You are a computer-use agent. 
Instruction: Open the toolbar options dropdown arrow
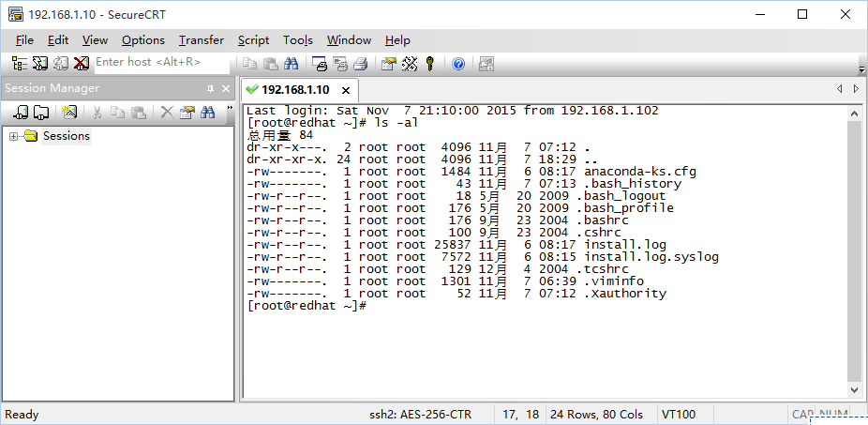[861, 69]
